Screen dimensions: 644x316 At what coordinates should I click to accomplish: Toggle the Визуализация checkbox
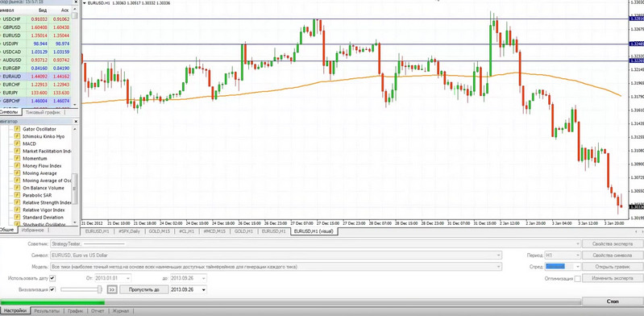pyautogui.click(x=52, y=289)
